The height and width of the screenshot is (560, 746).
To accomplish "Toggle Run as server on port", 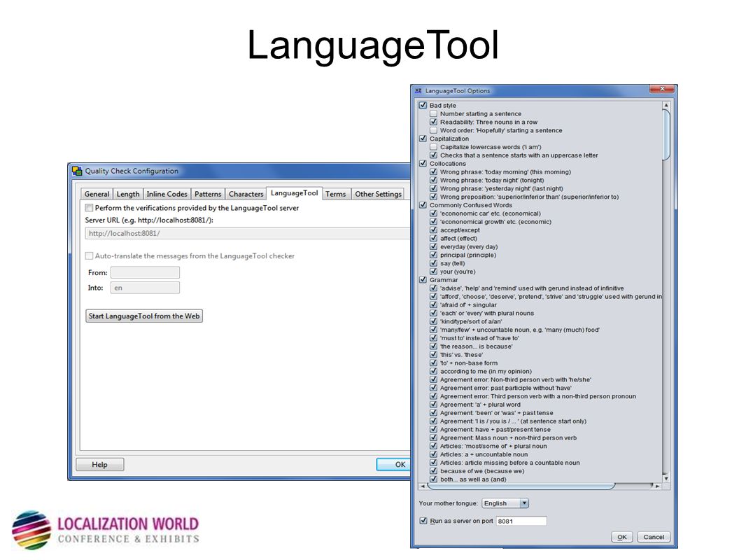I will pyautogui.click(x=423, y=521).
